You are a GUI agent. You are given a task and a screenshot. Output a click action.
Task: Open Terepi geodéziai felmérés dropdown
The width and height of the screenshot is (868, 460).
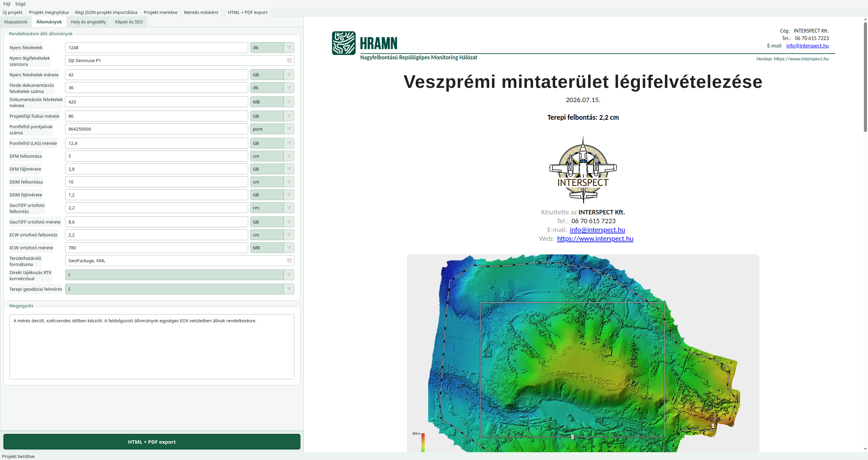179,289
